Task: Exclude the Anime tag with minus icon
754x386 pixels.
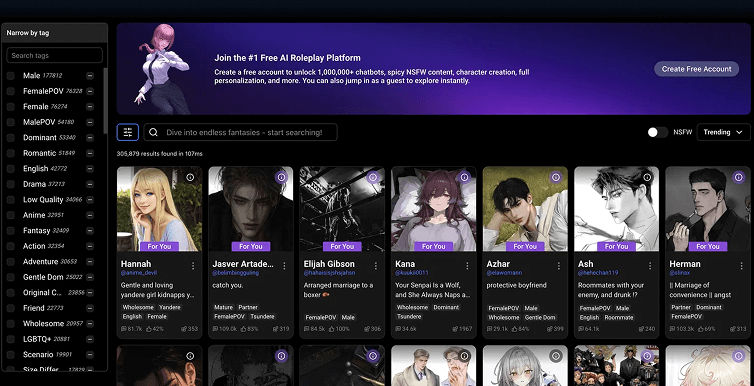Action: point(90,215)
